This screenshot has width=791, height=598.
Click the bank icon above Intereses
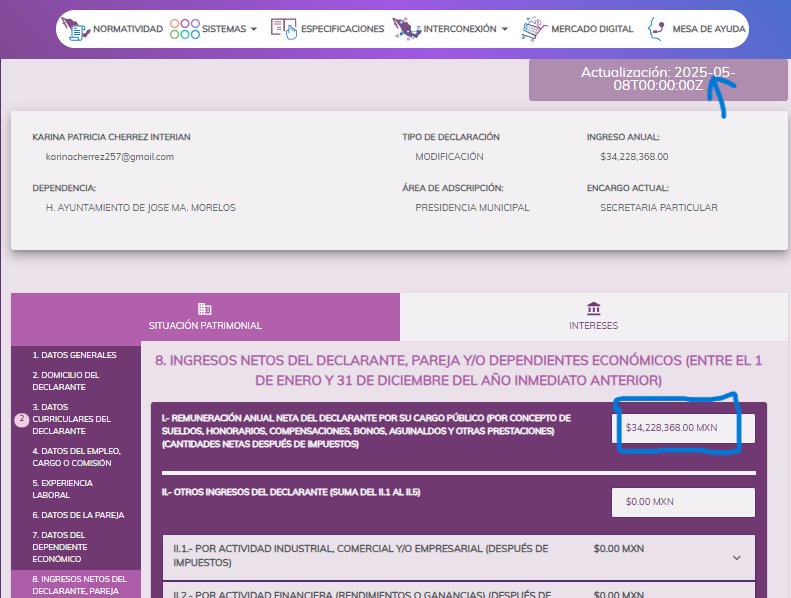(x=594, y=308)
